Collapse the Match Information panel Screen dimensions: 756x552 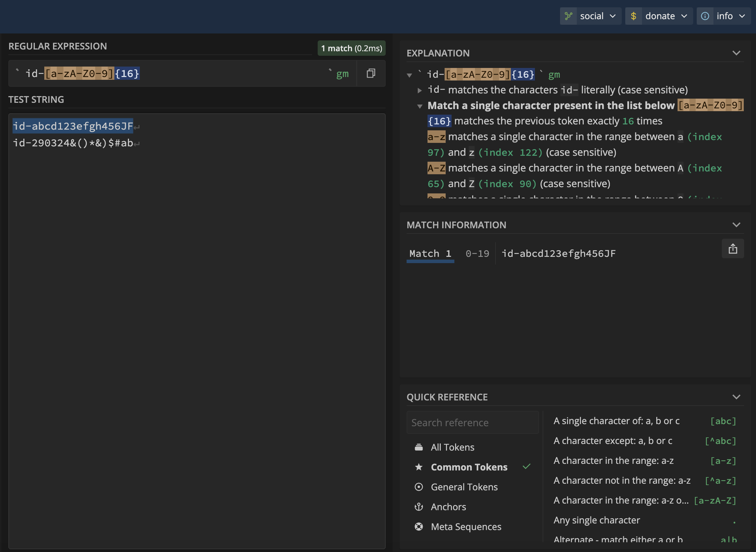pos(736,225)
